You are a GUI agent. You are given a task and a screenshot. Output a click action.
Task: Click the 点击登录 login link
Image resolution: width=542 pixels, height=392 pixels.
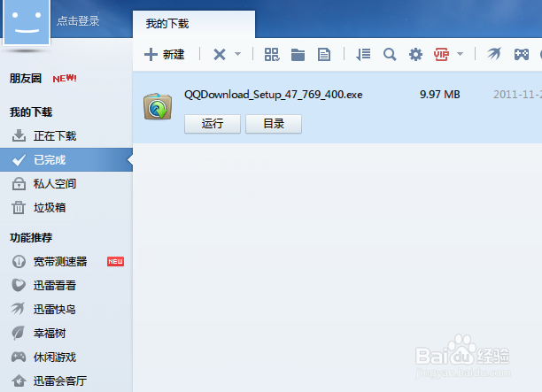click(78, 20)
